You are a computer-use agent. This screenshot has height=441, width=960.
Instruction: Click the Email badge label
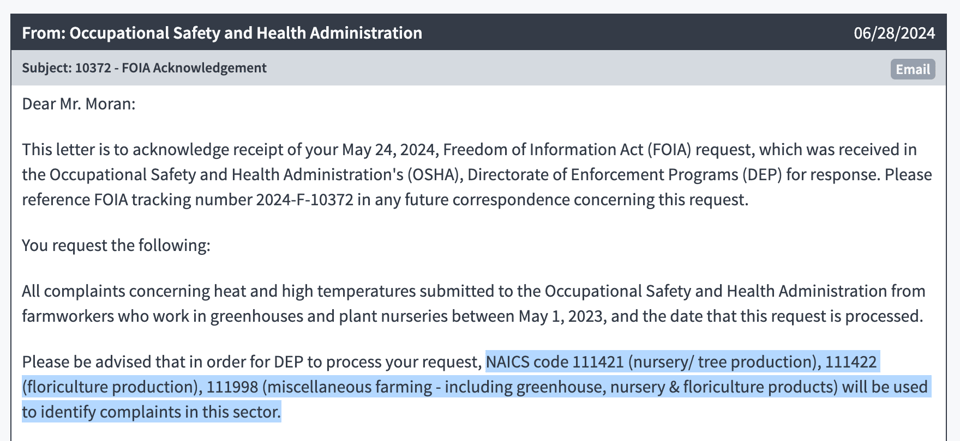912,69
